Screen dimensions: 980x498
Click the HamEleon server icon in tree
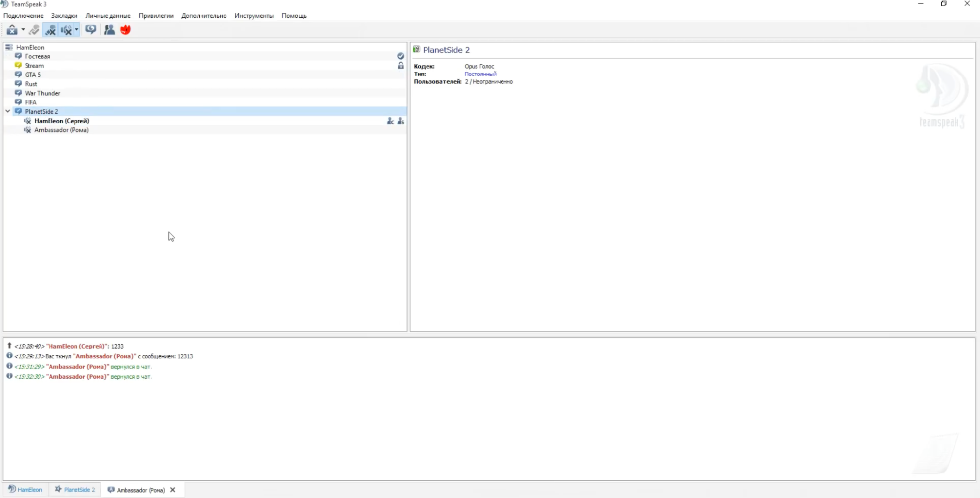point(9,47)
